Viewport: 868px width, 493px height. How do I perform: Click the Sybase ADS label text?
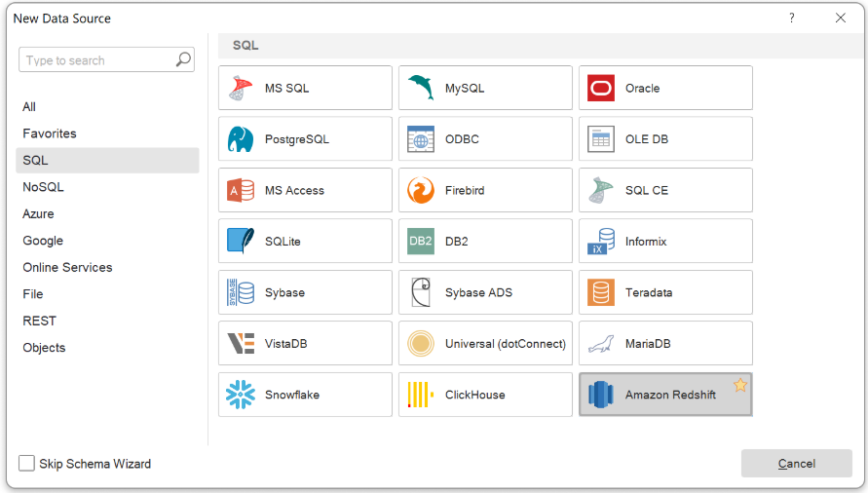point(479,292)
